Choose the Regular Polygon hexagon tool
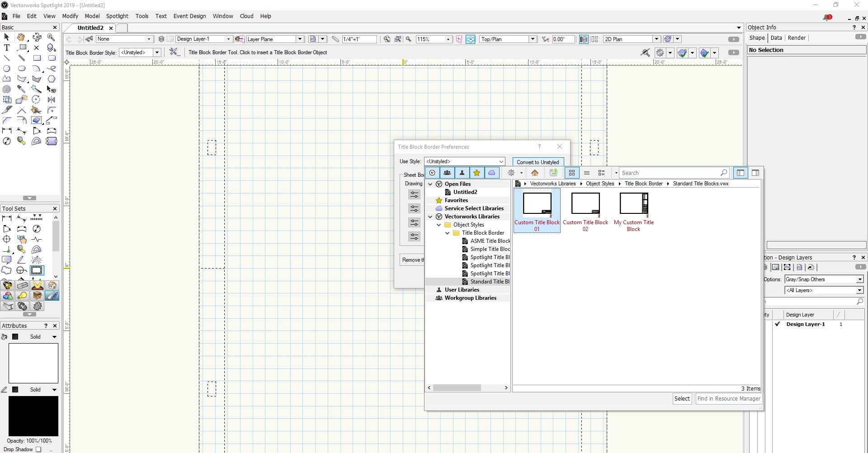The image size is (868, 453). click(52, 79)
